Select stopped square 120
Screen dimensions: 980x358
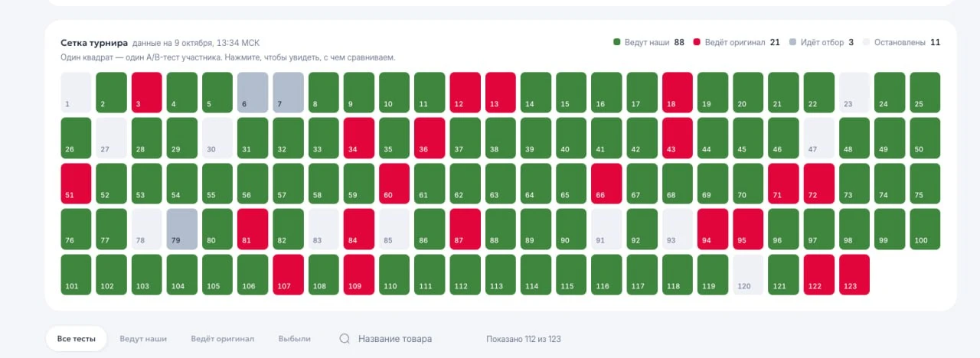click(x=748, y=275)
